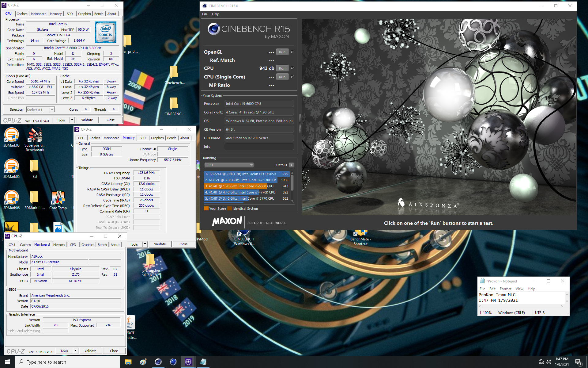Switch to the SPD tab in Memory CPU-Z window

tap(143, 138)
